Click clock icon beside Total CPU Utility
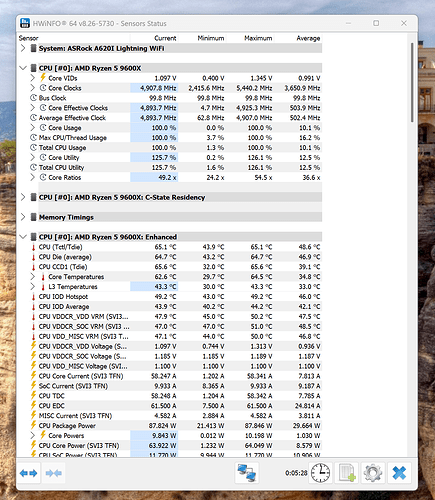The image size is (435, 500). (33, 167)
